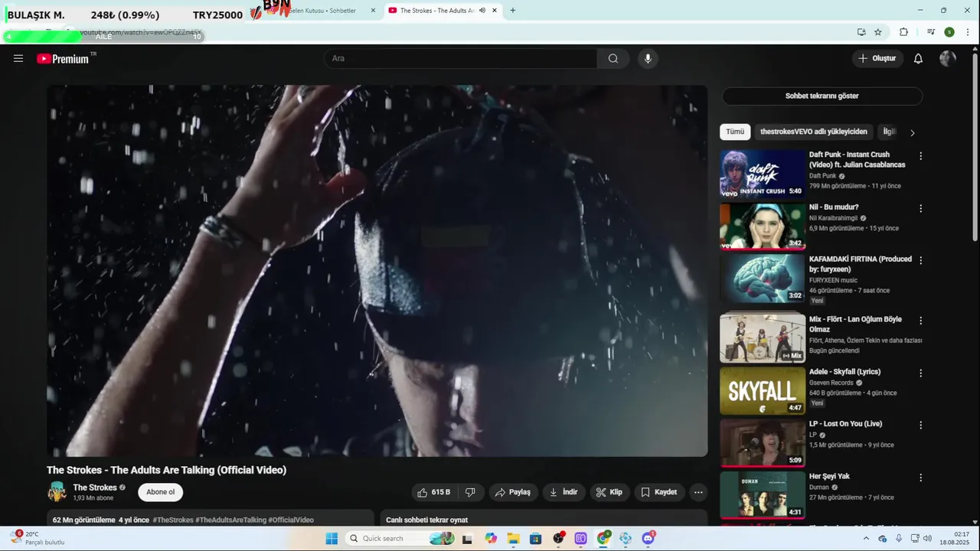Open a new browser tab with plus
Viewport: 980px width, 551px height.
click(512, 10)
